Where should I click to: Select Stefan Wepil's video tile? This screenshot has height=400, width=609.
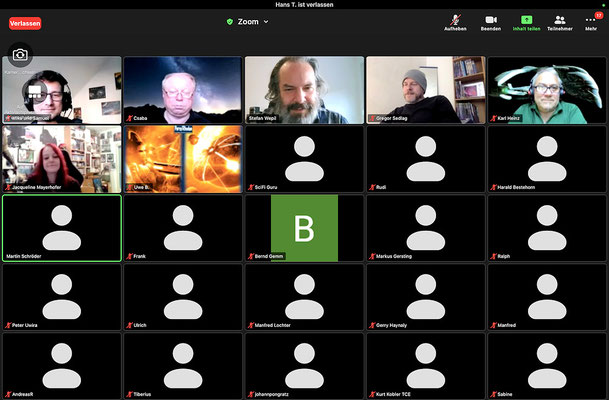304,90
